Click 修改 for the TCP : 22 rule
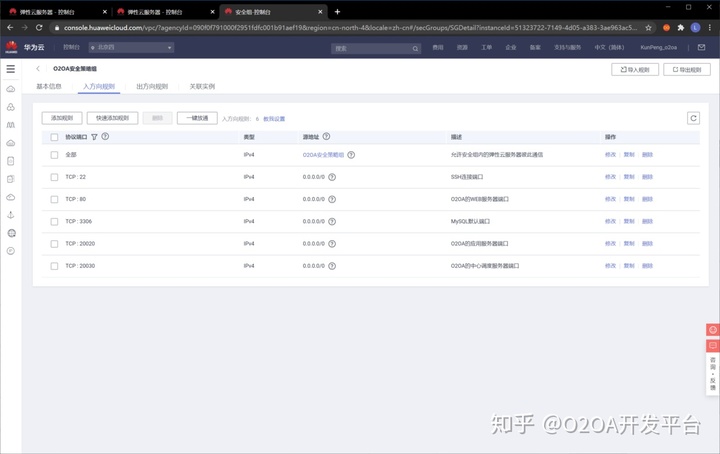 [610, 177]
